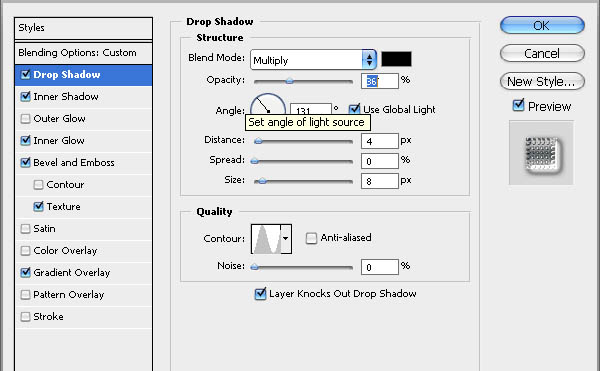The image size is (600, 371).
Task: Toggle the Use Global Light checkbox
Action: [354, 109]
